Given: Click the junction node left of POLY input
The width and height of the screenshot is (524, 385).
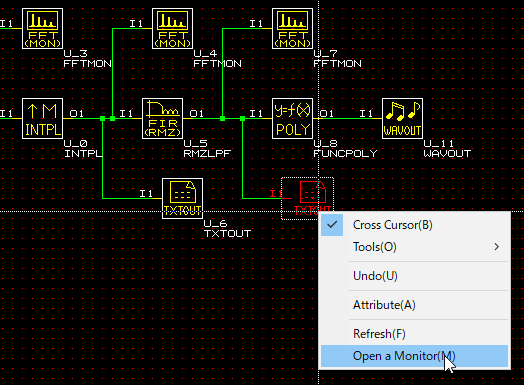Looking at the screenshot, I should pos(243,119).
